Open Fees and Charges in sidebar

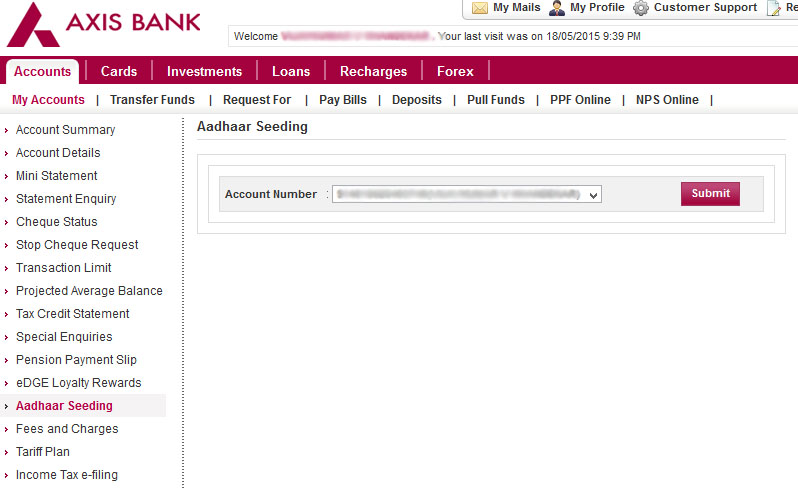click(67, 429)
